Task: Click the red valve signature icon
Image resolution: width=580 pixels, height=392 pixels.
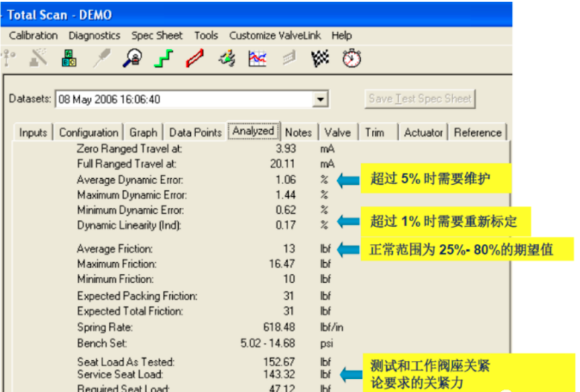Action: click(194, 59)
